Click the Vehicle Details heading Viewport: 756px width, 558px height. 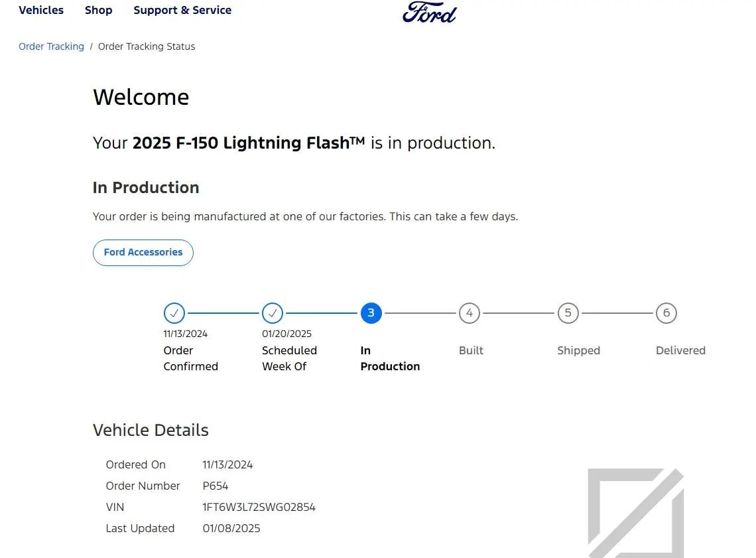[x=151, y=430]
